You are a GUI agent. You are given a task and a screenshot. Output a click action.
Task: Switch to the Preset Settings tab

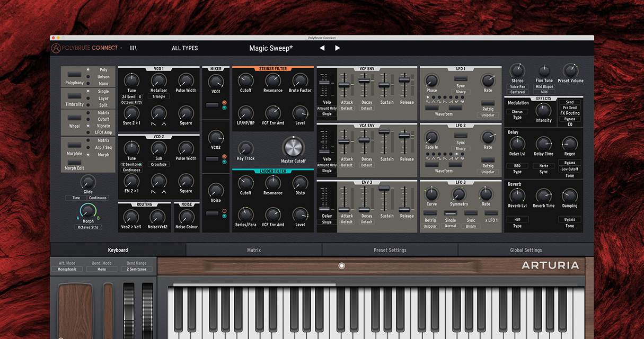[390, 250]
